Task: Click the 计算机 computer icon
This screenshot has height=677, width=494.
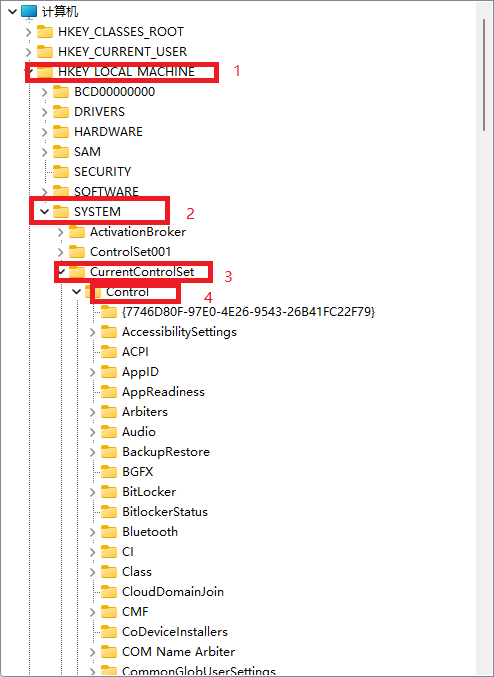Action: pos(29,12)
